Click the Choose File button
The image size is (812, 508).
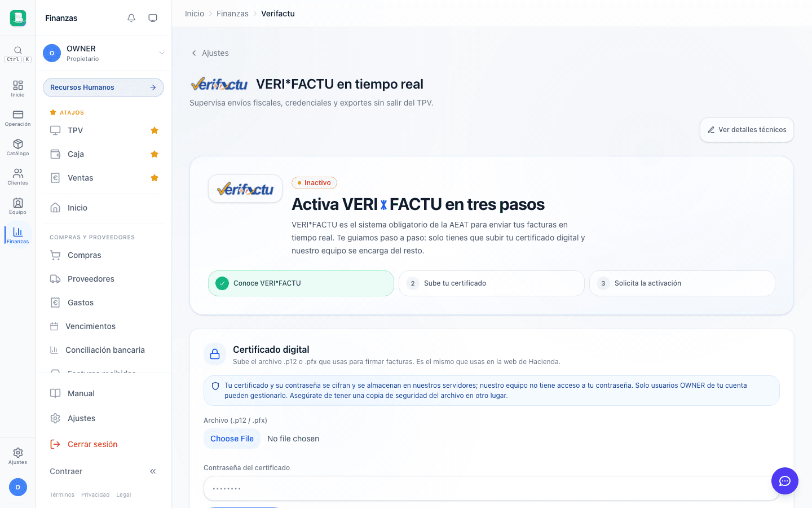tap(232, 439)
